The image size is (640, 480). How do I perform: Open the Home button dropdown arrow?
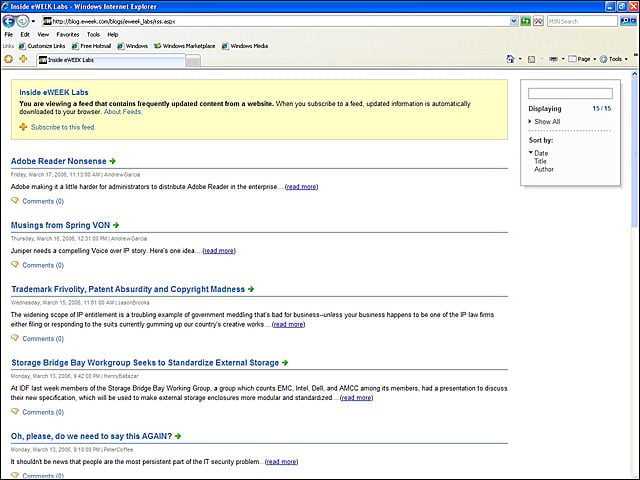[520, 59]
